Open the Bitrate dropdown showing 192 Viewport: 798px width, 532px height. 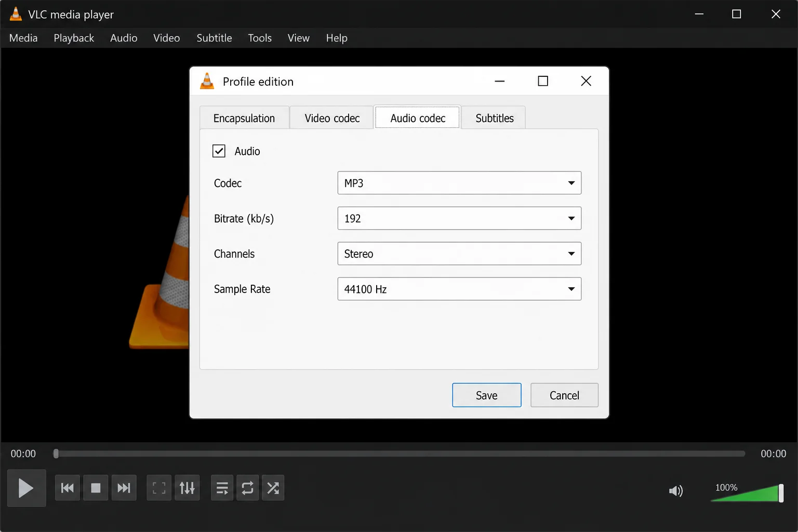click(459, 218)
